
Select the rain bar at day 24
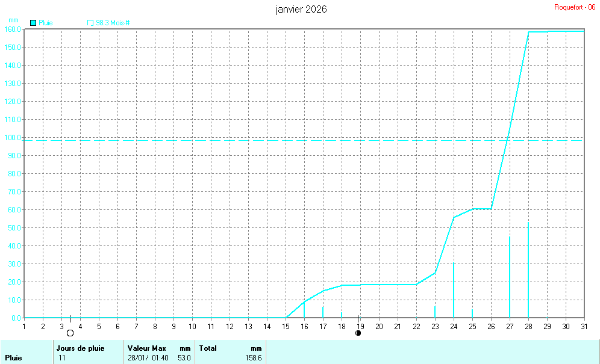coord(454,290)
